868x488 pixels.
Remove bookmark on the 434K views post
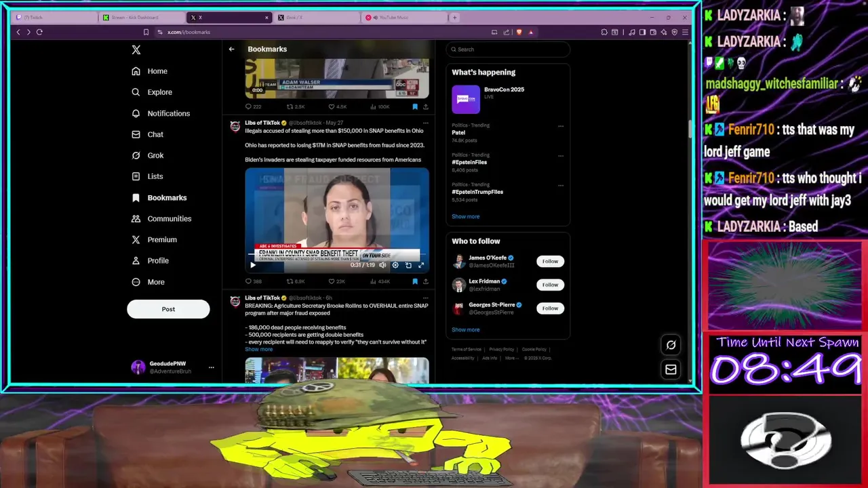pos(415,281)
